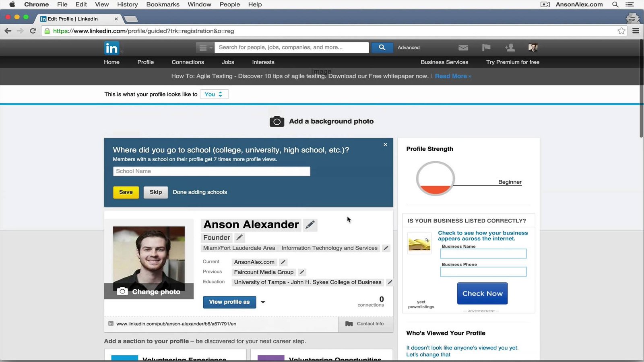Click the public profile URL link
This screenshot has height=362, width=644.
tap(176, 324)
